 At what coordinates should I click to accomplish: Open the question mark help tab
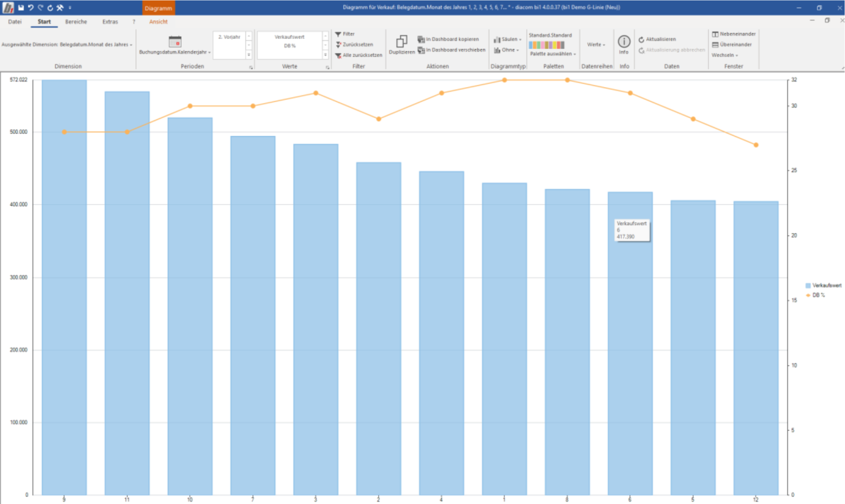(134, 22)
